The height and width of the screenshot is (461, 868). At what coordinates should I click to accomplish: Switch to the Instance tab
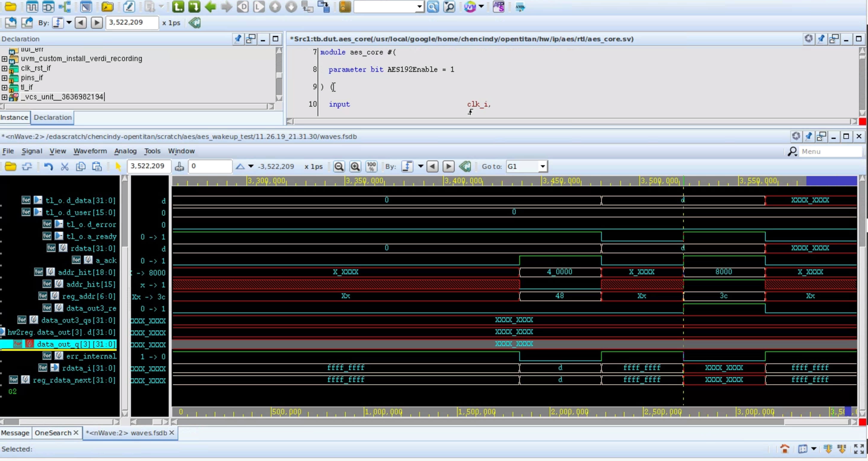click(14, 118)
